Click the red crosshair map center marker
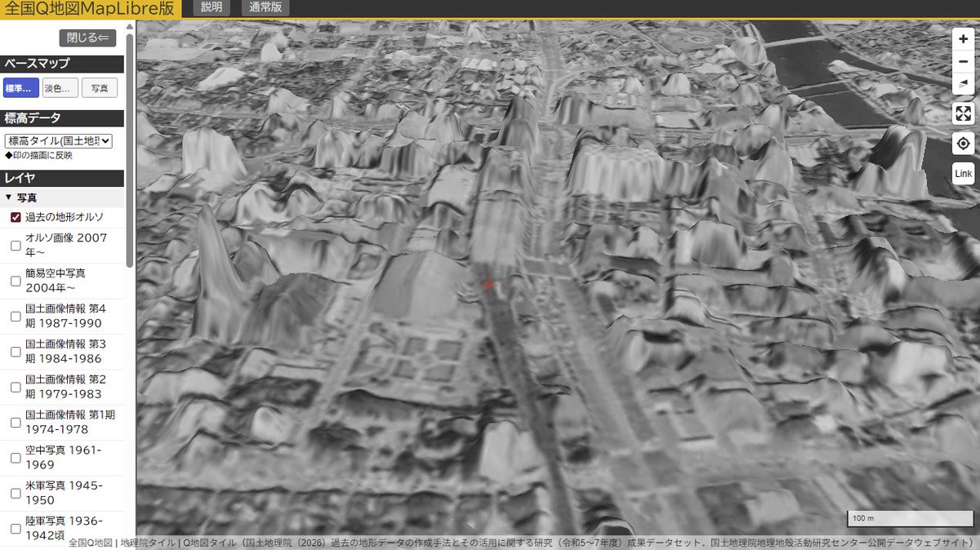Viewport: 980px width, 550px height. click(x=489, y=285)
